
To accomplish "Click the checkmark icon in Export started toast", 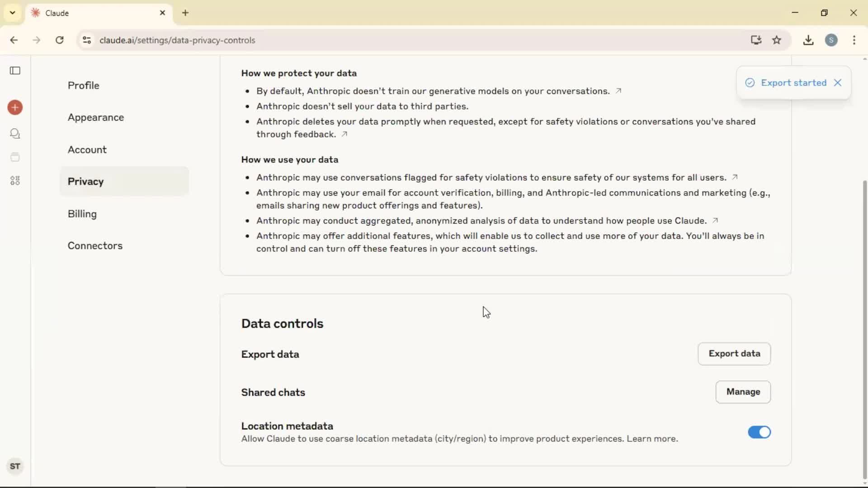I will pyautogui.click(x=750, y=83).
